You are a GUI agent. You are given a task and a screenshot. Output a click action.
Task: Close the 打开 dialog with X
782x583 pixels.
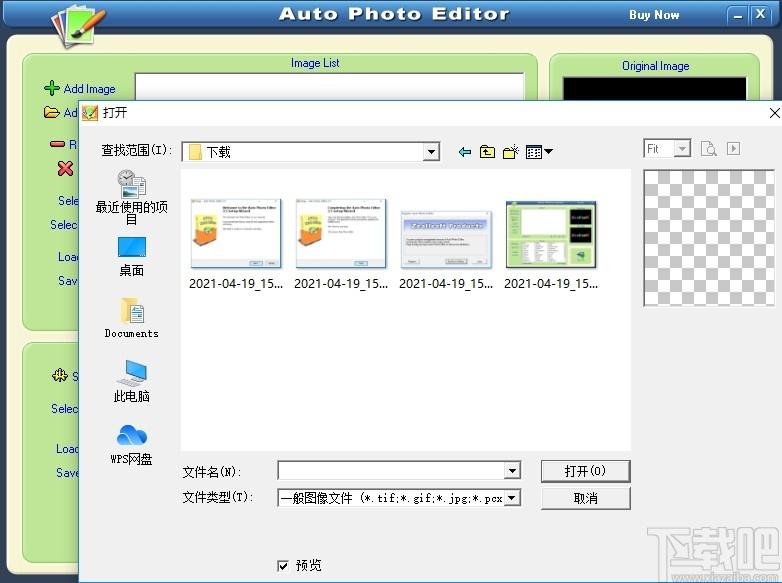(x=775, y=113)
